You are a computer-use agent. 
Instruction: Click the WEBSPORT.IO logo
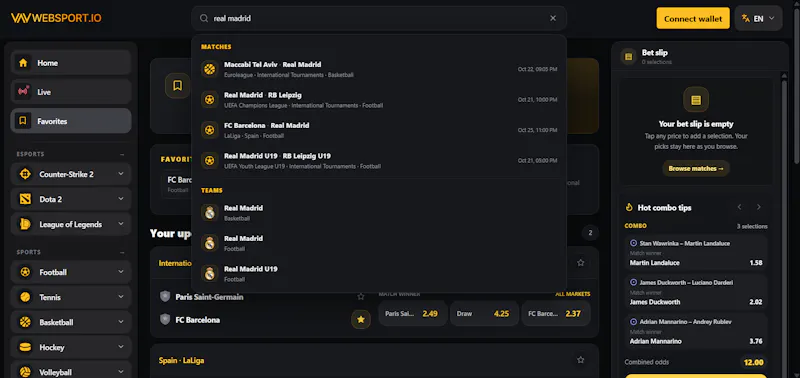coord(56,18)
